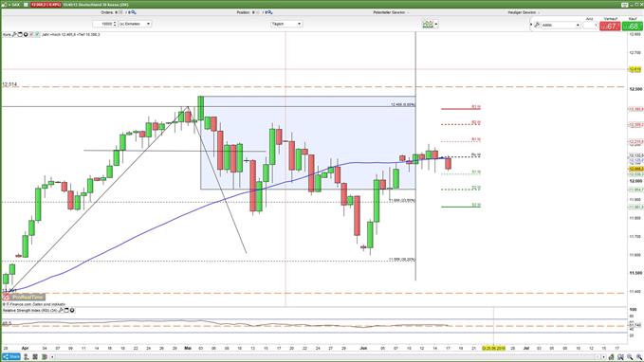Click the green Kauf buy button

(x=632, y=27)
